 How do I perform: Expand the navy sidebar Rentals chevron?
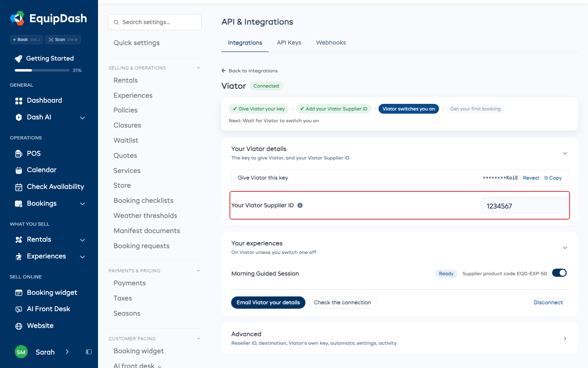[x=82, y=240]
